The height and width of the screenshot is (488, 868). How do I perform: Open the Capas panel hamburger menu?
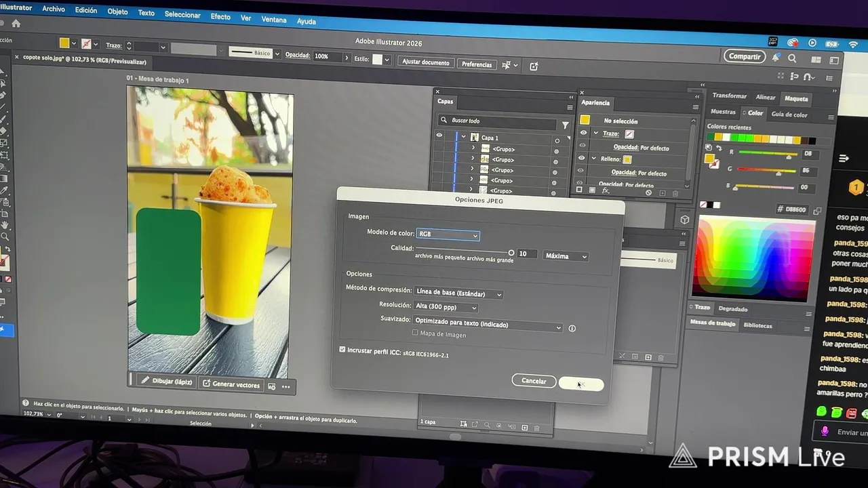(570, 106)
